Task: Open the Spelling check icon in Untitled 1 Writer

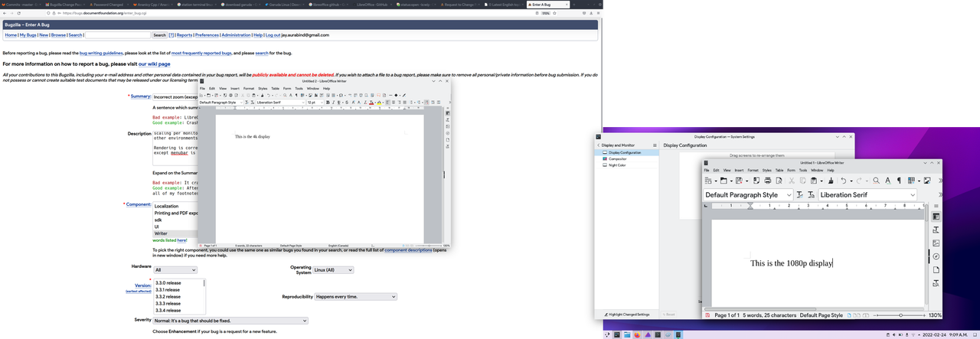Action: click(x=888, y=181)
